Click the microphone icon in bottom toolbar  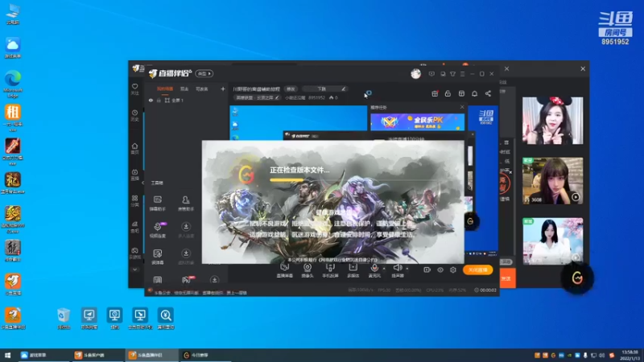[x=374, y=268]
